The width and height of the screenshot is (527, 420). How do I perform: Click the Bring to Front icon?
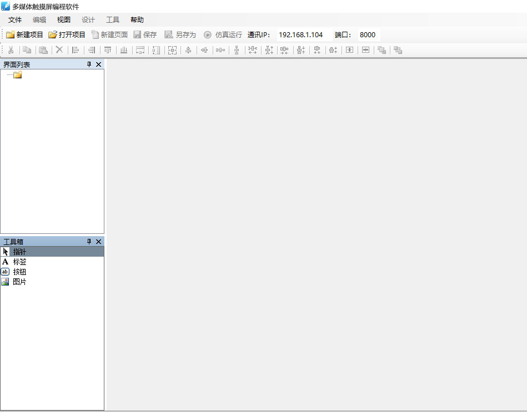382,50
